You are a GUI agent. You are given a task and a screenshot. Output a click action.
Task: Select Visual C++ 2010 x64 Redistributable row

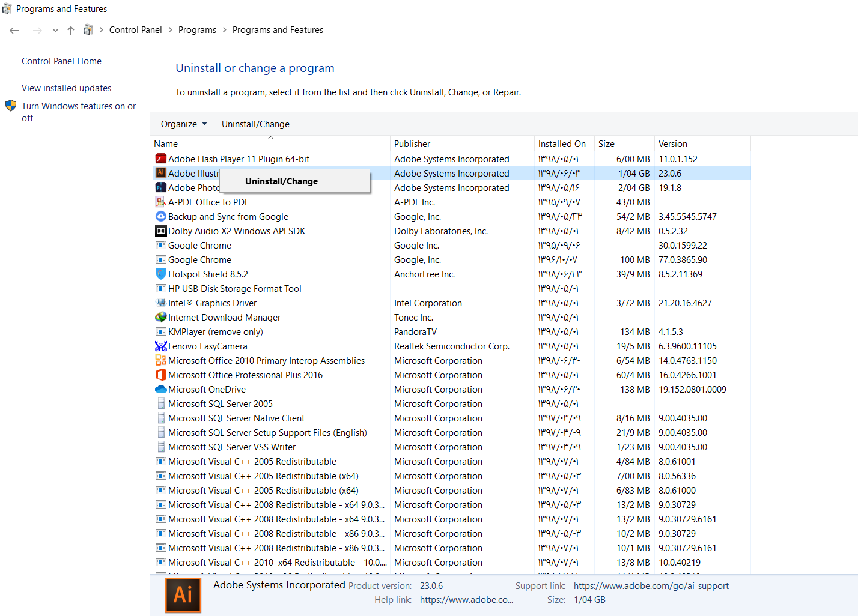(451, 562)
